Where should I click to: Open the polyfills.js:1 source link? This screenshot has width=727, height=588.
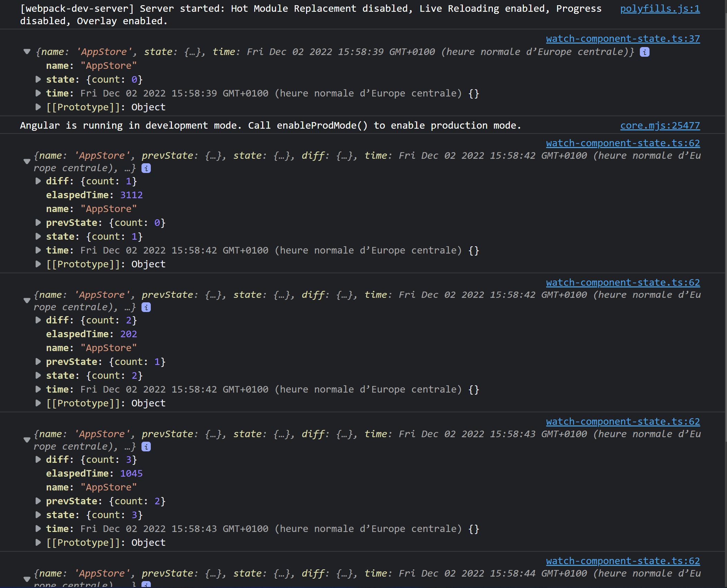click(x=660, y=9)
